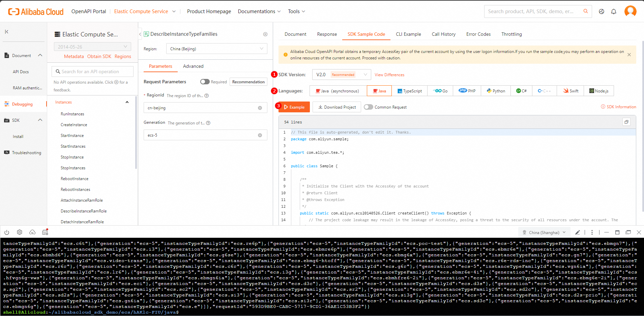Select Python as SDK language
644x316 pixels.
coord(496,91)
